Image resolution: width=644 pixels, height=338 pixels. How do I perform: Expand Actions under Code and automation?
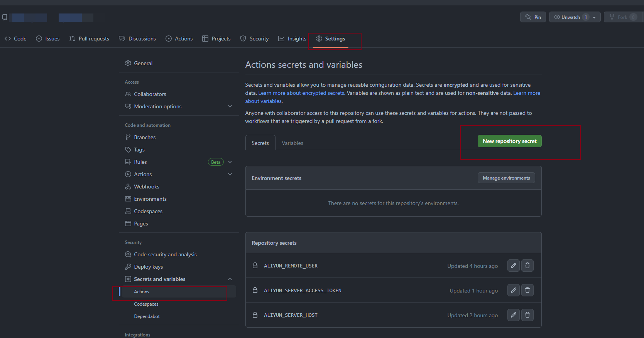coord(230,174)
